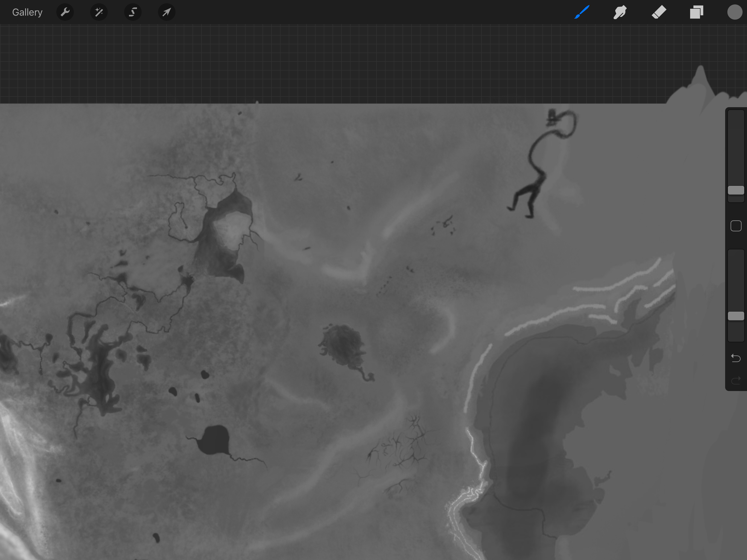747x560 pixels.
Task: Open the Actions wrench menu
Action: pyautogui.click(x=65, y=13)
